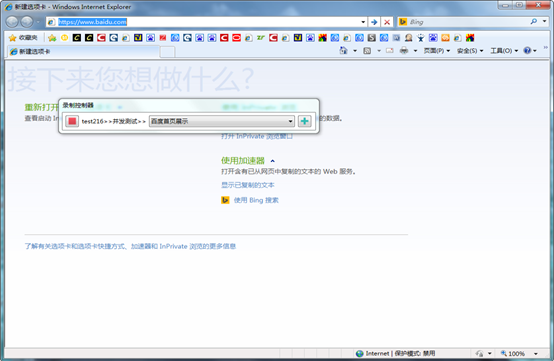
Task: Click the small new tab button
Action: 167,52
